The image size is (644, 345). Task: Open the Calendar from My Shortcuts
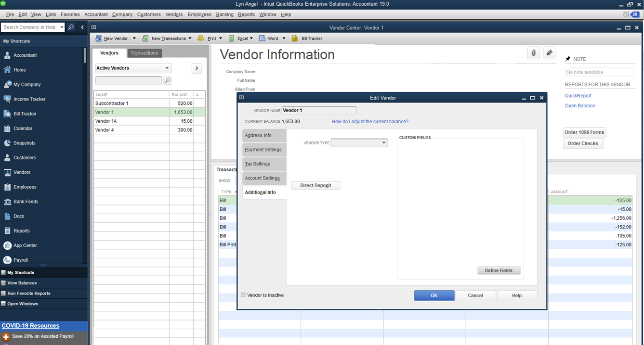coord(22,128)
